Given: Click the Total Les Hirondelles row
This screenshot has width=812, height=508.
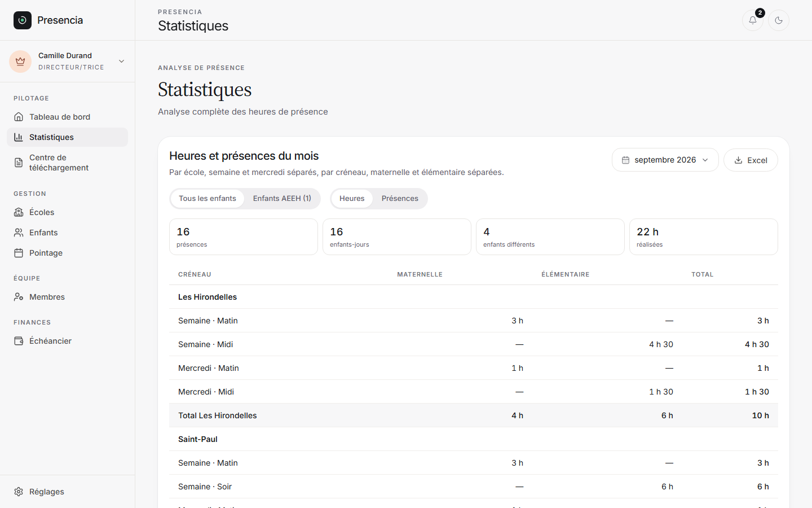Looking at the screenshot, I should click(474, 415).
